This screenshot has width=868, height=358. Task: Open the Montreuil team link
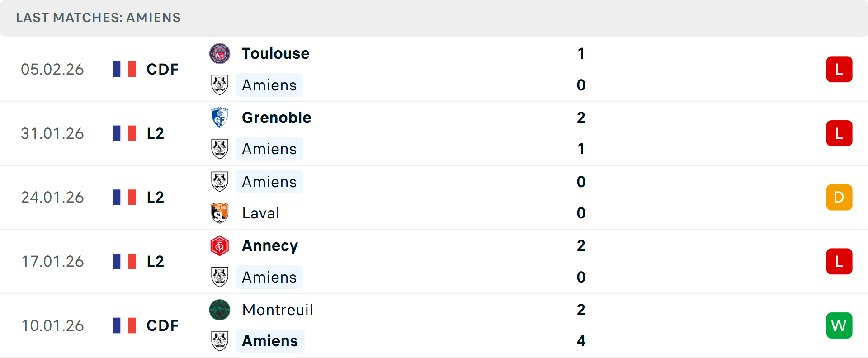(277, 310)
